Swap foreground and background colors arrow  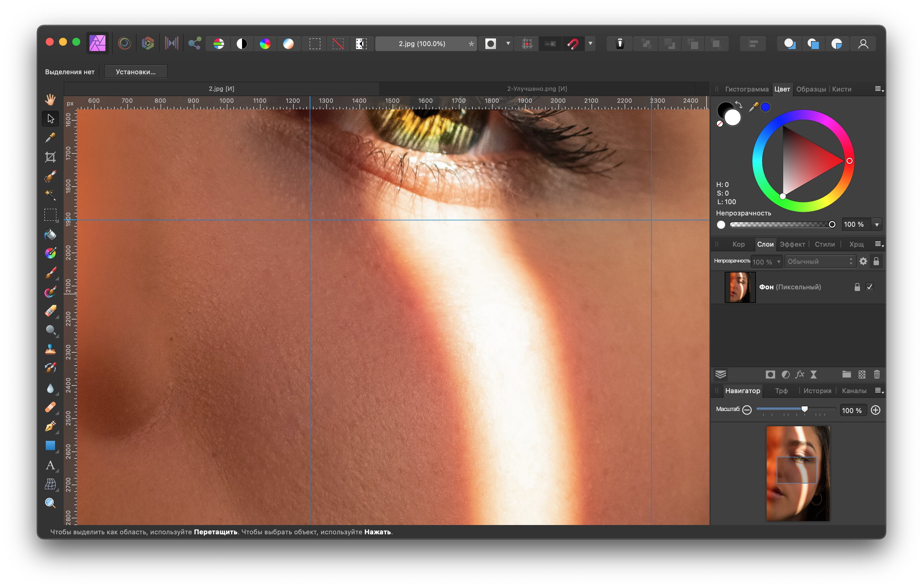click(x=739, y=105)
